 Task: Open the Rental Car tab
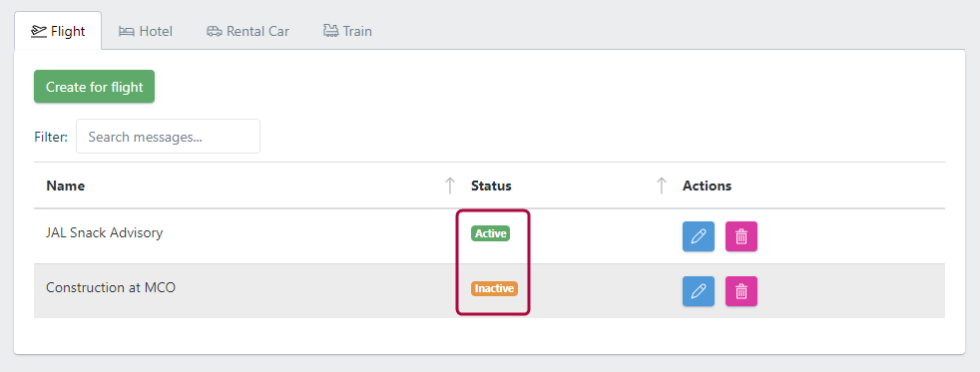[248, 31]
